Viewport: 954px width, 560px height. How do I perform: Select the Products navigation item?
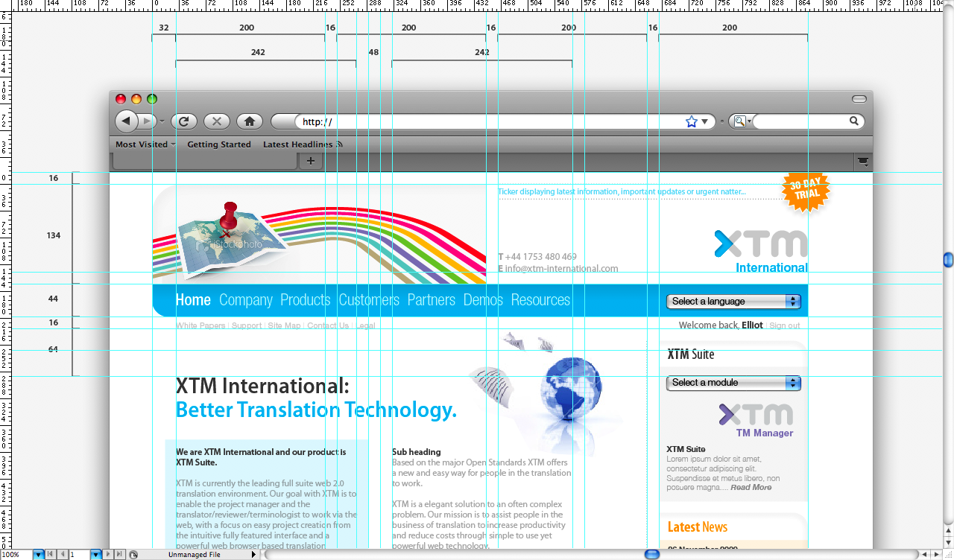pos(306,300)
